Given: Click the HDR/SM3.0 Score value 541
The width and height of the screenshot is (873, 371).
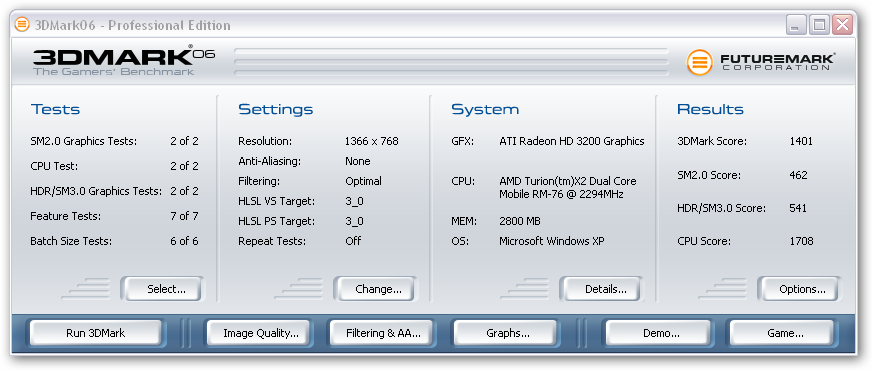Looking at the screenshot, I should (x=798, y=208).
